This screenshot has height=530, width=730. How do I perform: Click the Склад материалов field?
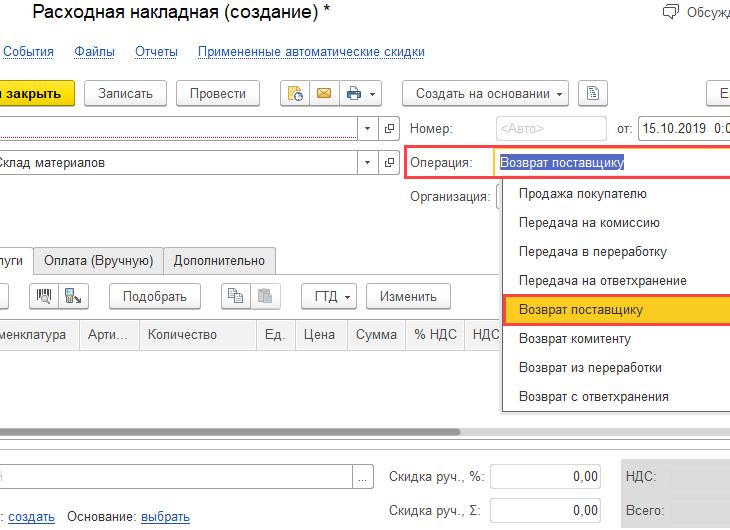(178, 163)
